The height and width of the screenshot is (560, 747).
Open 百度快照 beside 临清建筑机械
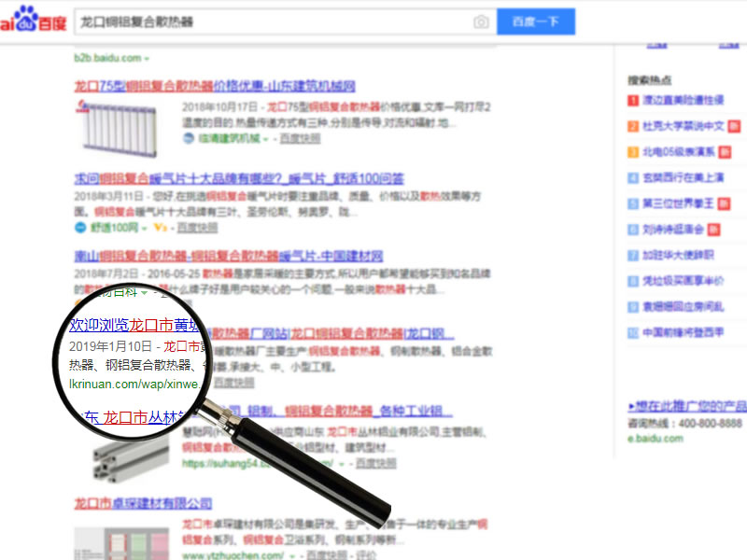[x=300, y=138]
